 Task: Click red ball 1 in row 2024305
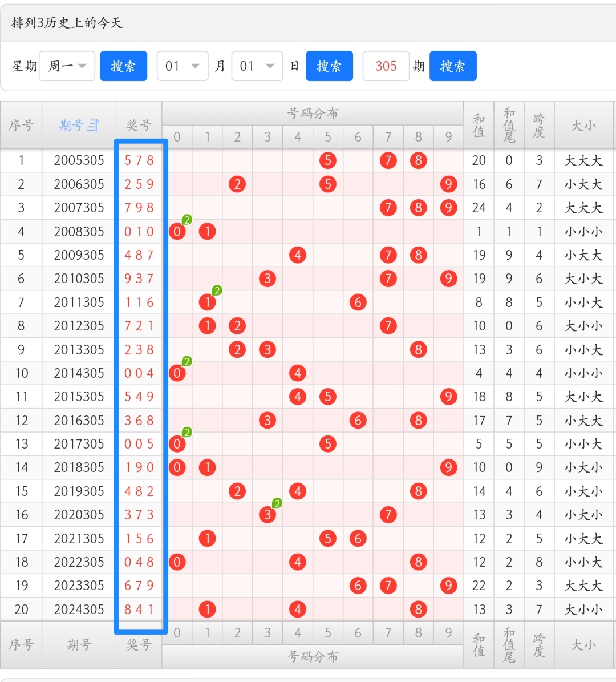tap(208, 610)
